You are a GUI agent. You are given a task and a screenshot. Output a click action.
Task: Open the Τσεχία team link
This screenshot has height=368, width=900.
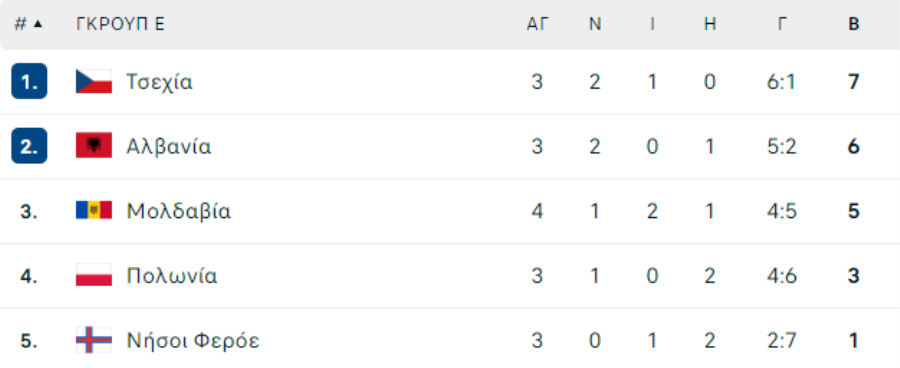[x=160, y=82]
